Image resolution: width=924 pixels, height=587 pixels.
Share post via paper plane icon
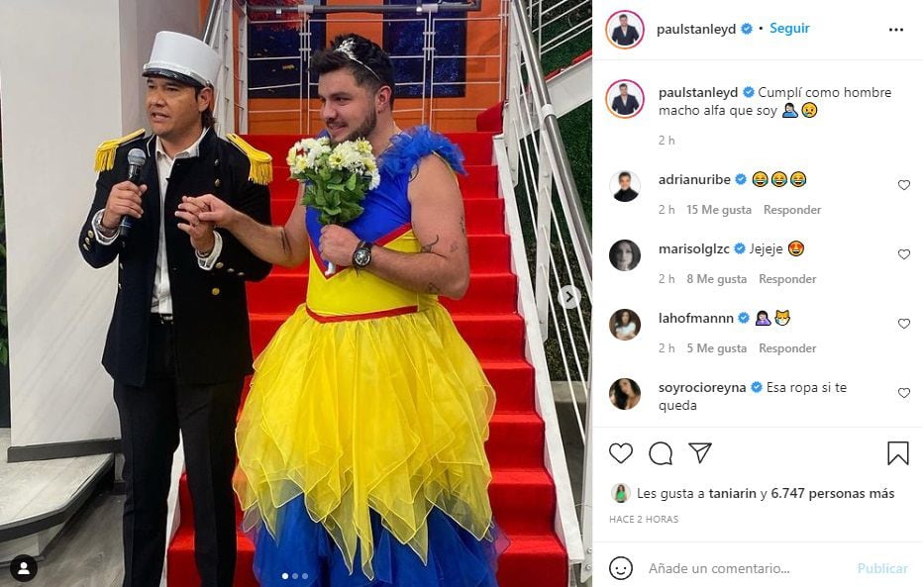700,452
